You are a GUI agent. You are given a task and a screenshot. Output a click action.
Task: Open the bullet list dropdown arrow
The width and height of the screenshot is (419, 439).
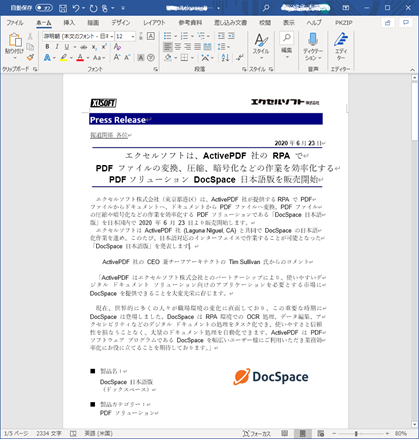(x=175, y=36)
